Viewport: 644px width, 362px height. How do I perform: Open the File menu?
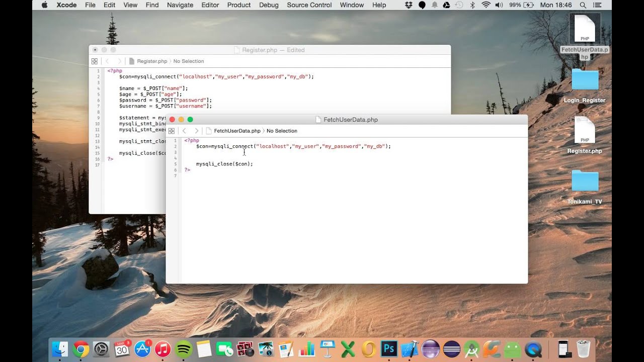90,5
